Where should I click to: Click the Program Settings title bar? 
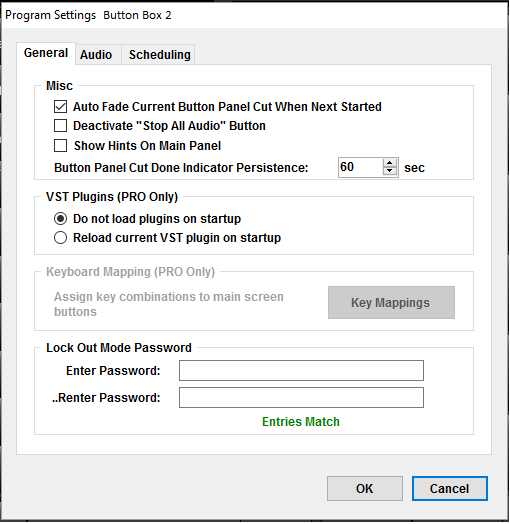(x=255, y=15)
